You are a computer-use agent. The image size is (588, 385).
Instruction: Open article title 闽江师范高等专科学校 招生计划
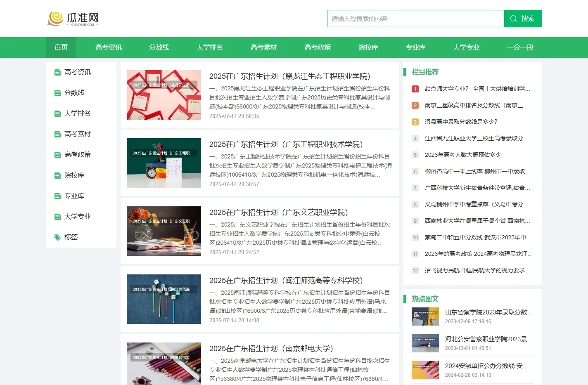(286, 281)
